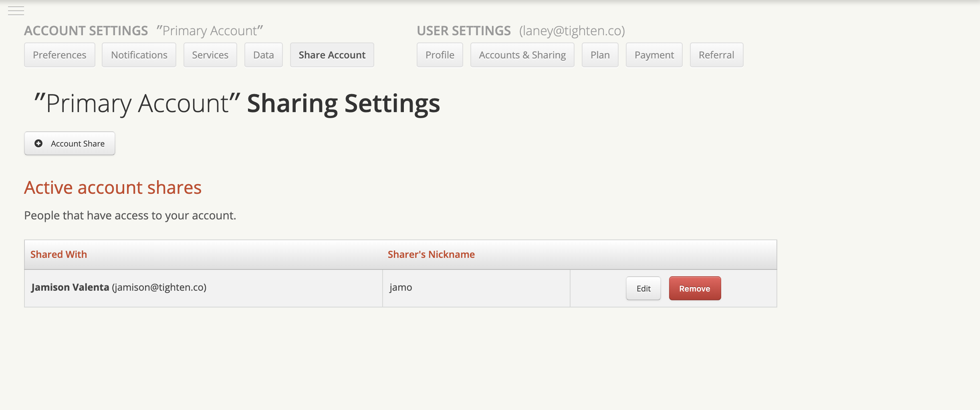Viewport: 980px width, 410px height.
Task: Edit Jamison Valenta's account share
Action: [643, 288]
